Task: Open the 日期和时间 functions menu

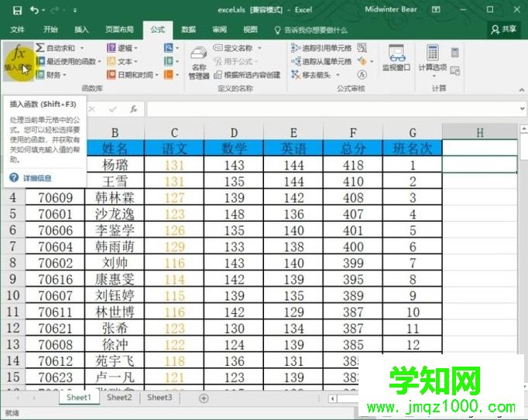Action: [x=132, y=74]
